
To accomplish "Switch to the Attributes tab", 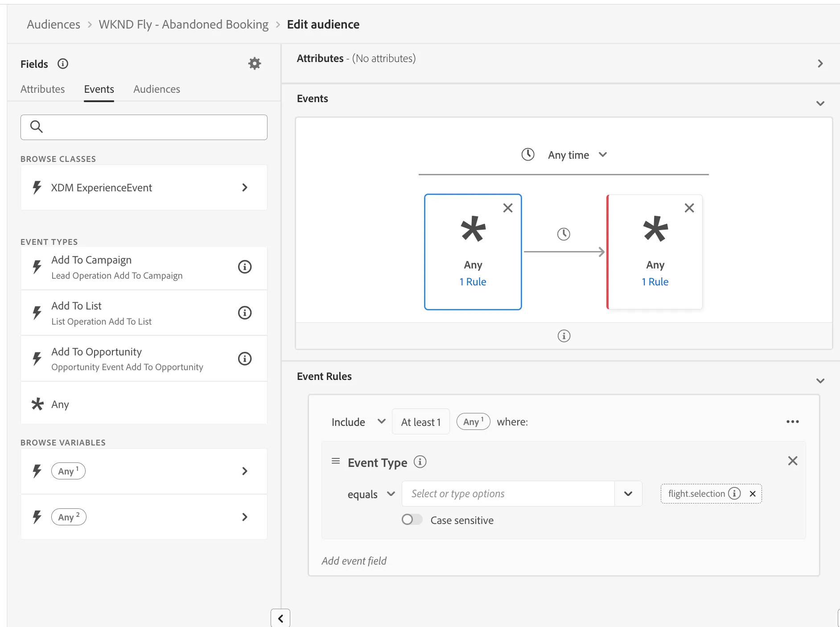I will pyautogui.click(x=43, y=89).
